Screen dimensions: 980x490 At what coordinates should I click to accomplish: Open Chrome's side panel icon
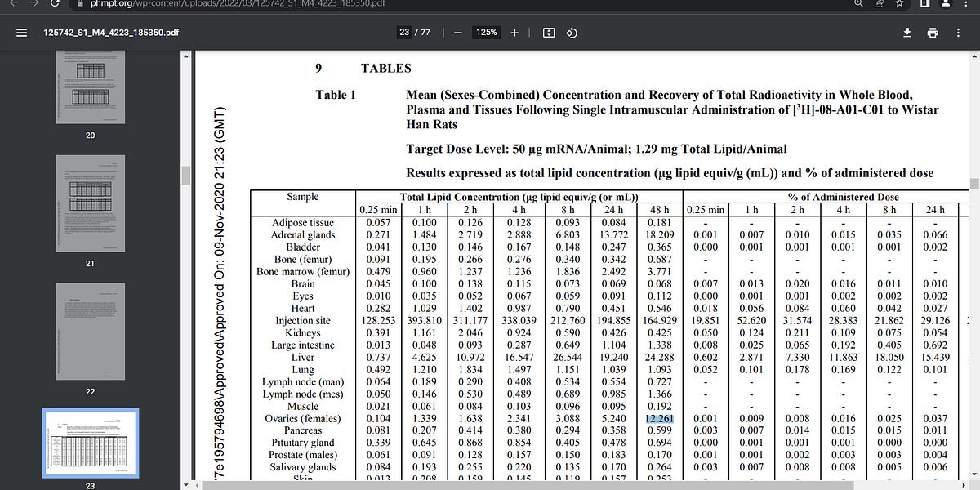pyautogui.click(x=926, y=9)
